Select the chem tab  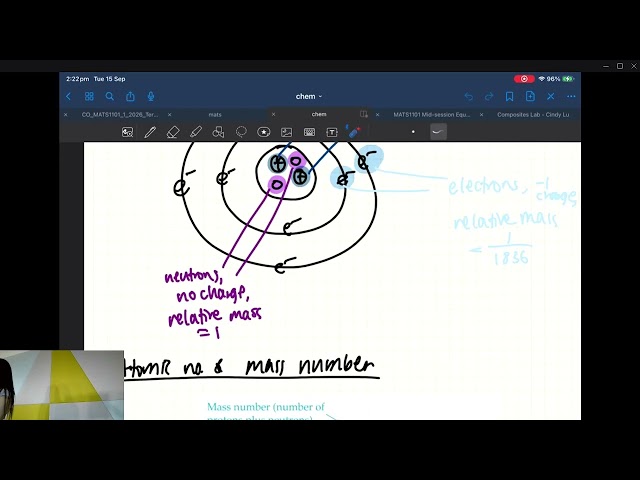click(319, 114)
